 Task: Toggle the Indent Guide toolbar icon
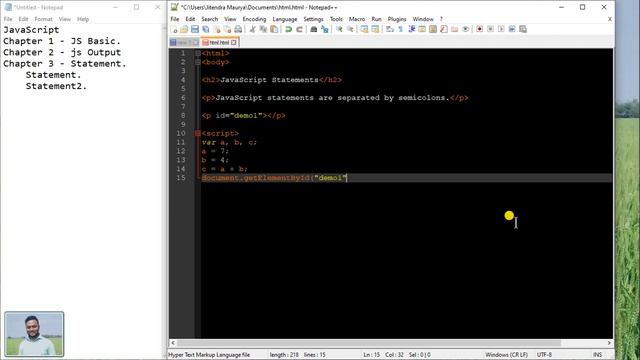(x=411, y=29)
